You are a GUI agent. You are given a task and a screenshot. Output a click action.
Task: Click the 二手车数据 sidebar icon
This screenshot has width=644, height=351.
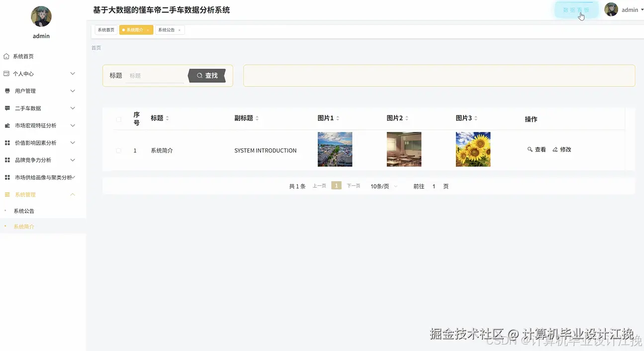(7, 108)
